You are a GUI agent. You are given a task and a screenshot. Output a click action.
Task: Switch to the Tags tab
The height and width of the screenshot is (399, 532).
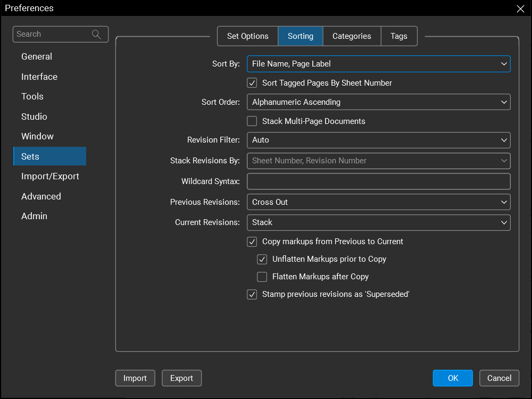398,36
